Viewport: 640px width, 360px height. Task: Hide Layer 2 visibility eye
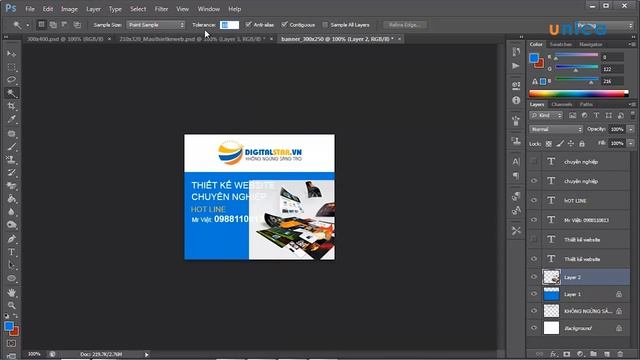tap(534, 277)
